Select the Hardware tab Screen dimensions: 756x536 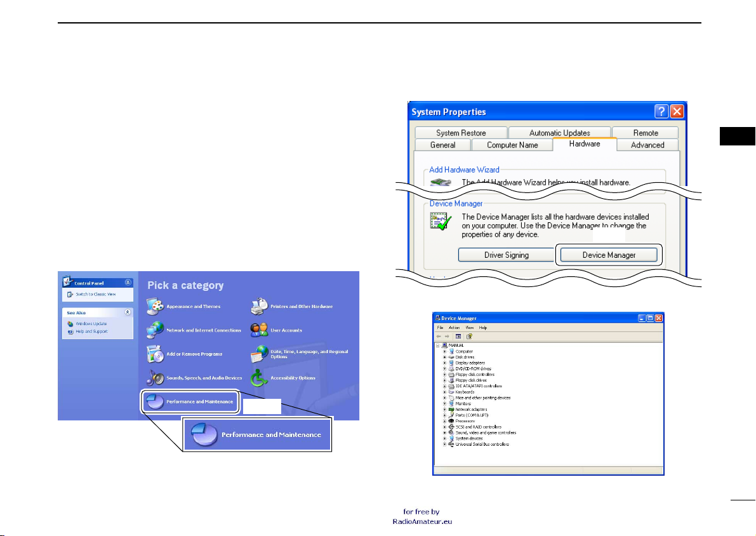(585, 144)
